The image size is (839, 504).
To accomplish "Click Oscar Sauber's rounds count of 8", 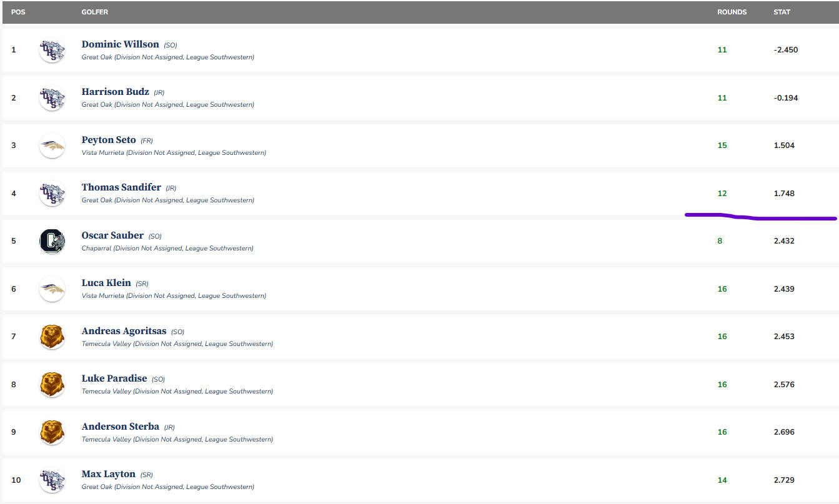I will [x=720, y=241].
